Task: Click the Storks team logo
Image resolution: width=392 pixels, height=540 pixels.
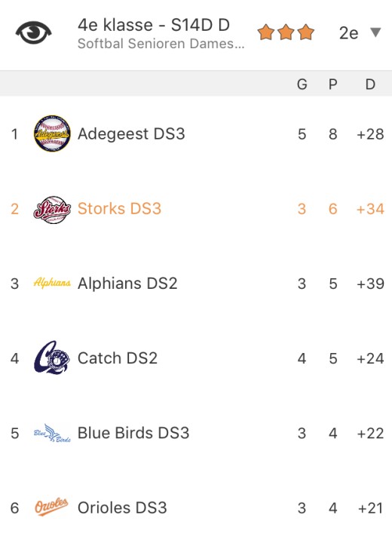Action: [52, 210]
